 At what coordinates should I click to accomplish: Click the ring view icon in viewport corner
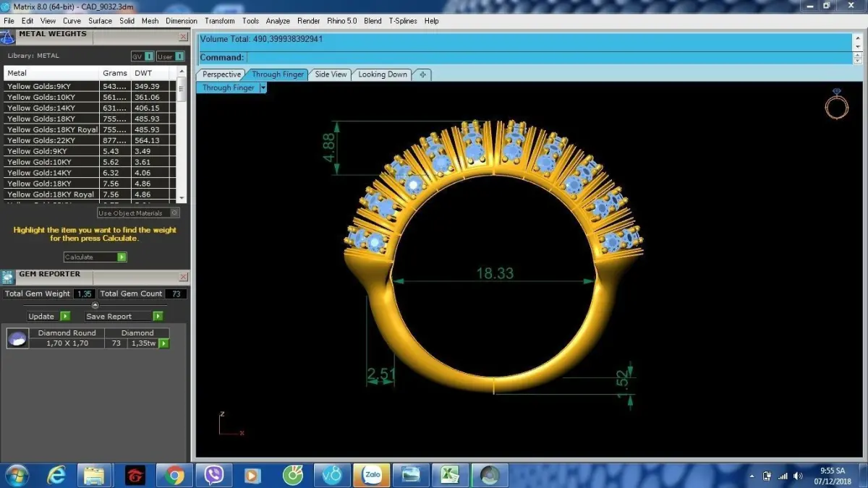[x=837, y=105]
